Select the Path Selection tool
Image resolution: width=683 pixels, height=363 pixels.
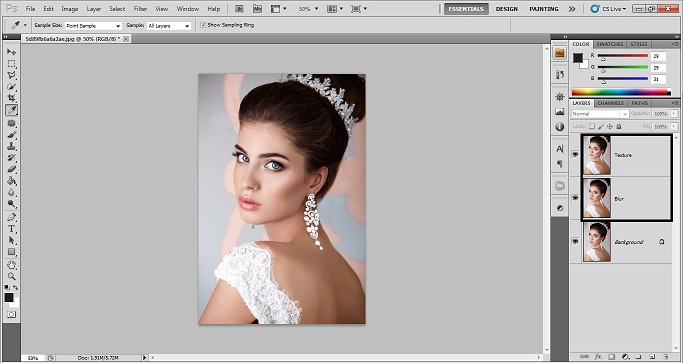[11, 240]
